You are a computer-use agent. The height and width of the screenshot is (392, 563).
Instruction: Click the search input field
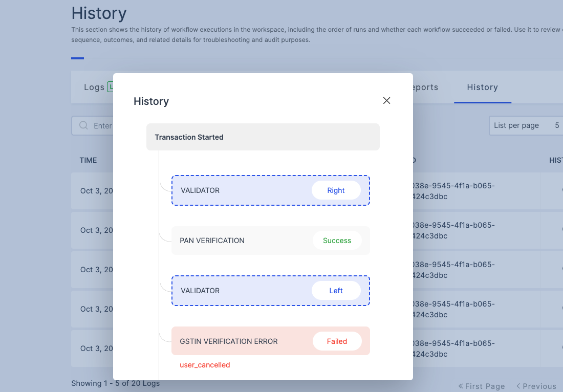102,126
